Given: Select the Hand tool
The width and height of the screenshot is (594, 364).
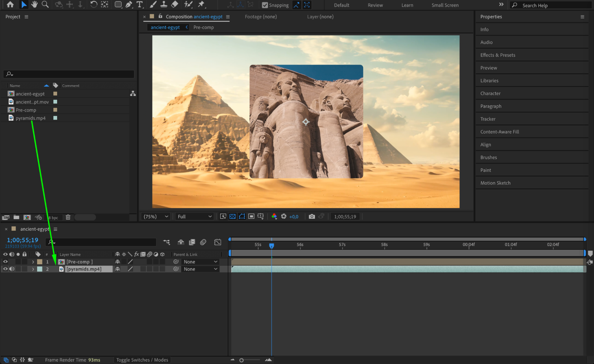Looking at the screenshot, I should point(34,4).
